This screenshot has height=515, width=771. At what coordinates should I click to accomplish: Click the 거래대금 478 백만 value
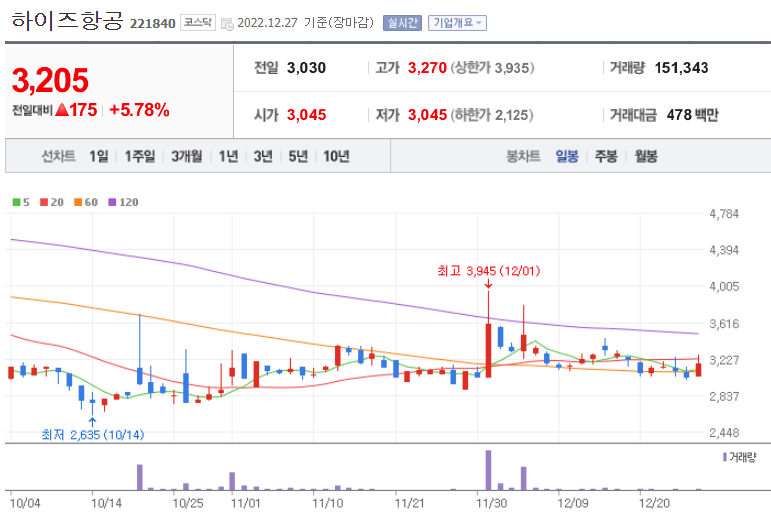[x=692, y=115]
